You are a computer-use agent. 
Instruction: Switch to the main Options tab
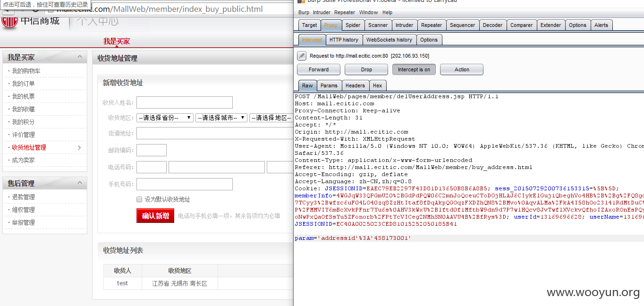(x=577, y=25)
